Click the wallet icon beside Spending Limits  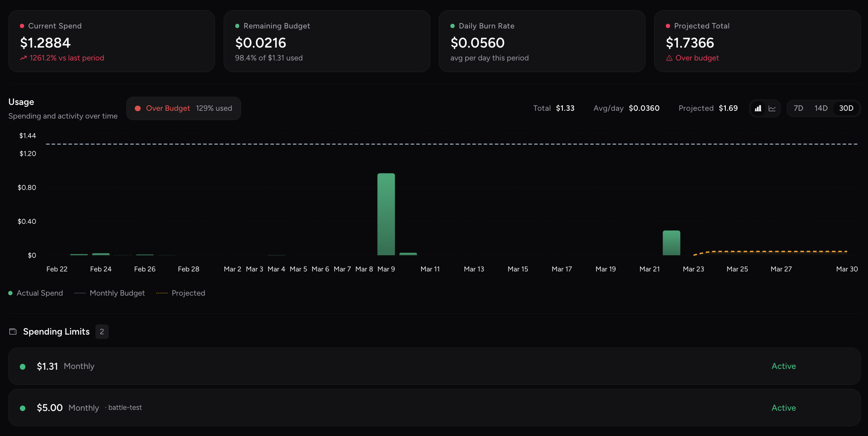tap(13, 331)
